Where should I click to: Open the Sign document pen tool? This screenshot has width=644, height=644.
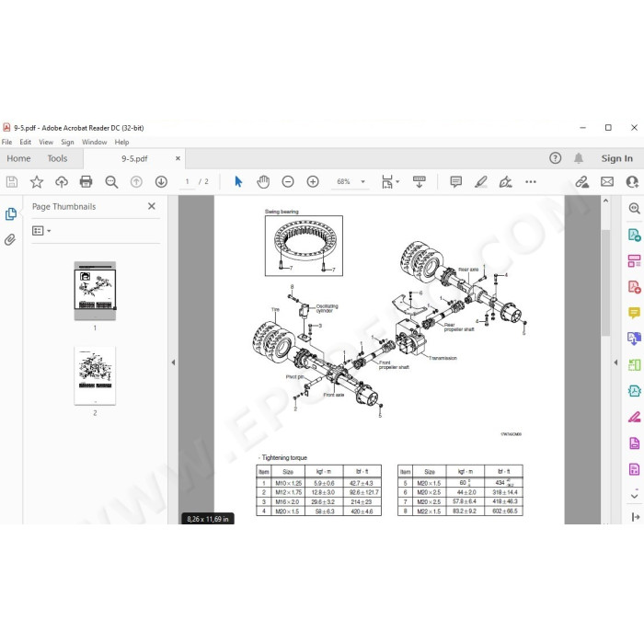pyautogui.click(x=506, y=181)
